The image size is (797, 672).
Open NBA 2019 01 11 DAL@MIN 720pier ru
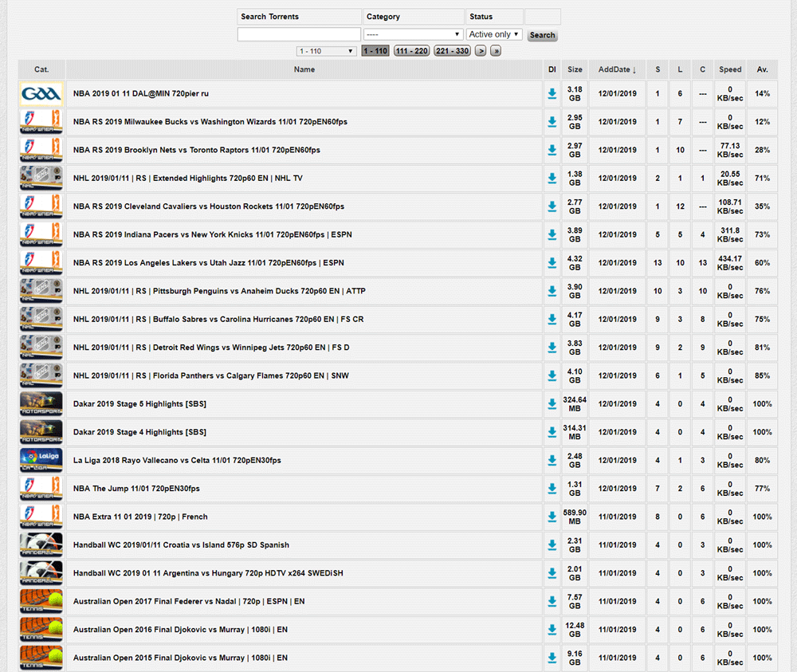141,93
